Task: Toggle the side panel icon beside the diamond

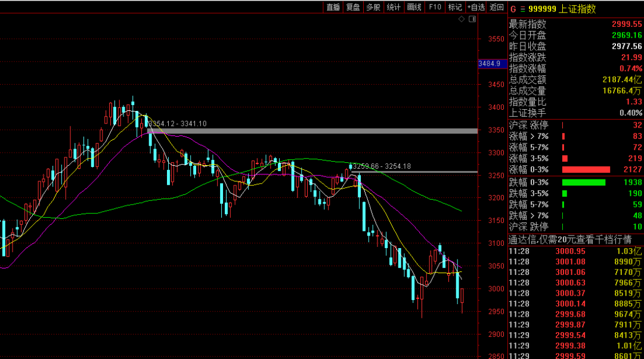Action: 472,20
